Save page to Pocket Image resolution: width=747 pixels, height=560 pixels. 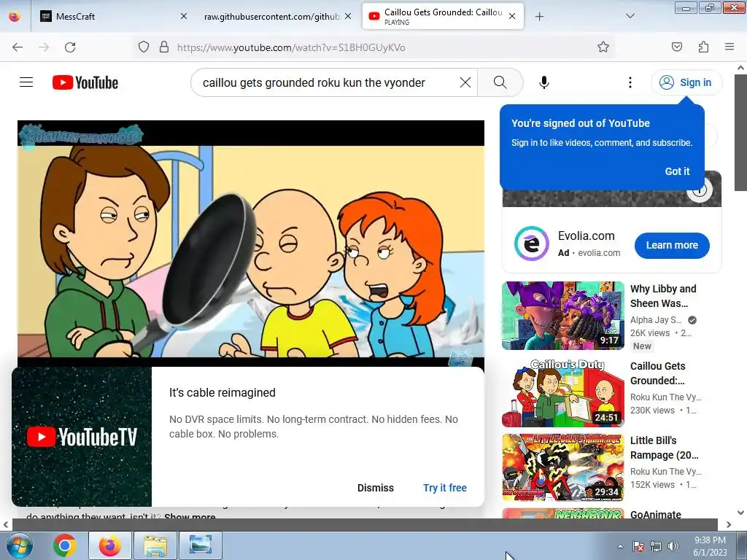tap(676, 47)
